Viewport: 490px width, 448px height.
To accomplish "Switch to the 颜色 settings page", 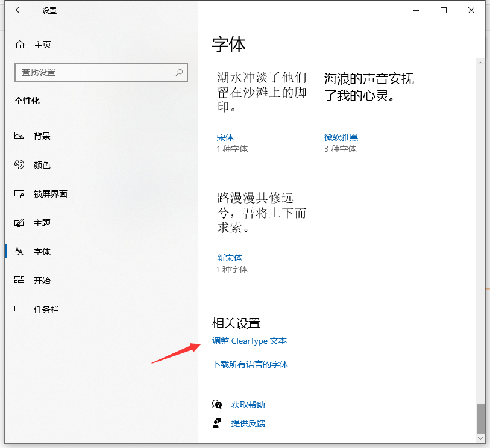I will coord(42,165).
